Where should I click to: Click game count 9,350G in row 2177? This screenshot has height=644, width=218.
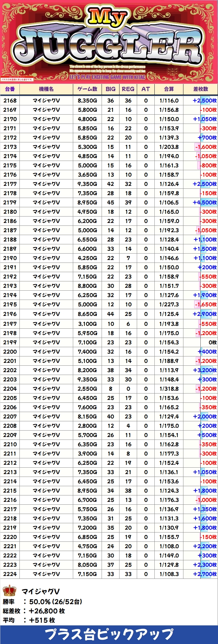click(x=87, y=184)
